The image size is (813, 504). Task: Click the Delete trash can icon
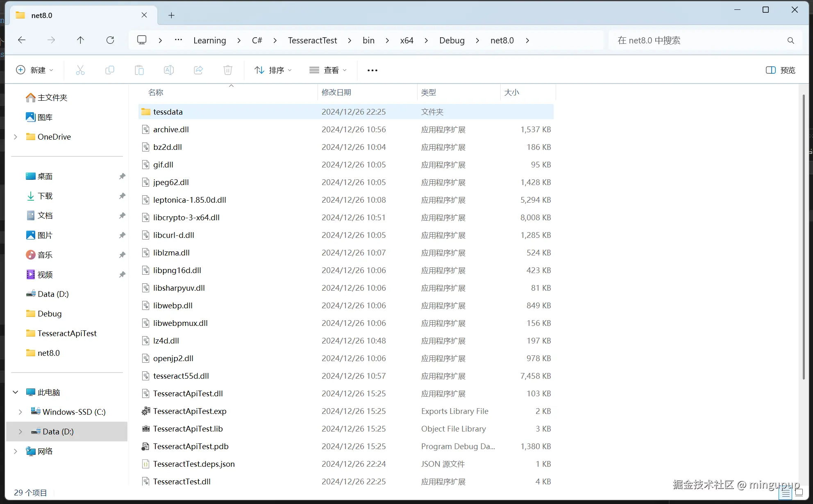[228, 70]
